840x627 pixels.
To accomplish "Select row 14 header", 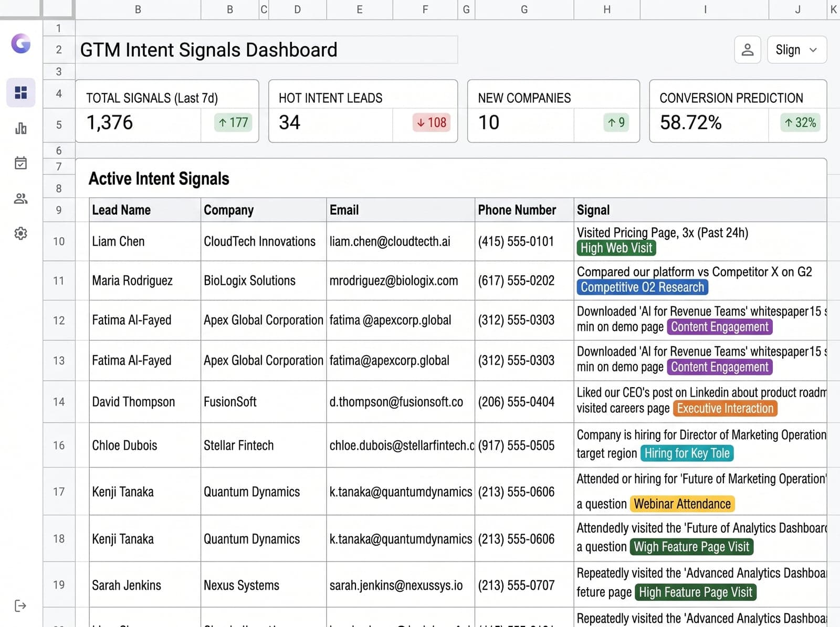I will pos(59,402).
